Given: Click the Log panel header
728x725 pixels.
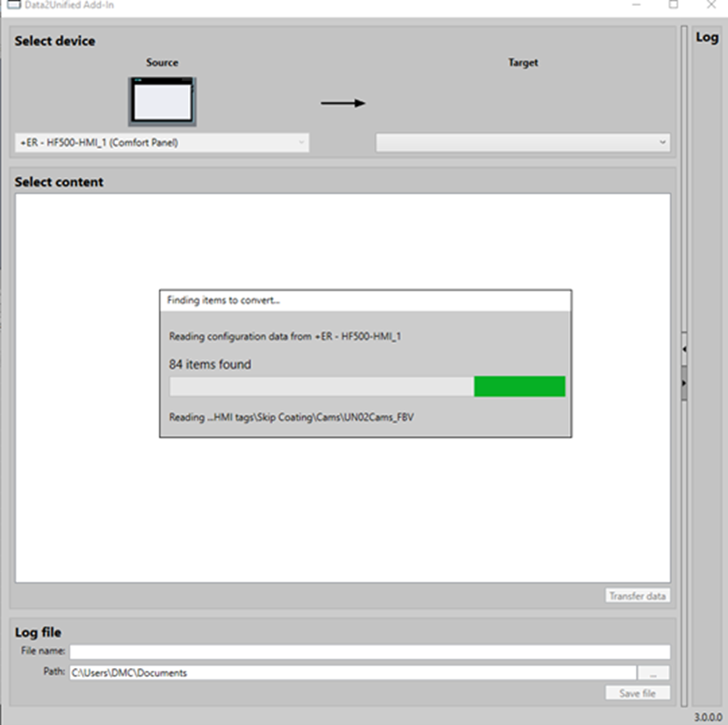Looking at the screenshot, I should 706,37.
